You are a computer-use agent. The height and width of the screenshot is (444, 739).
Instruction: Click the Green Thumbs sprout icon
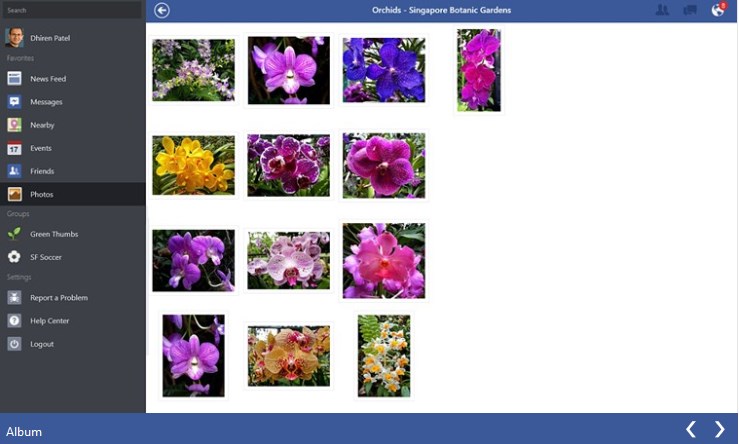pos(14,234)
